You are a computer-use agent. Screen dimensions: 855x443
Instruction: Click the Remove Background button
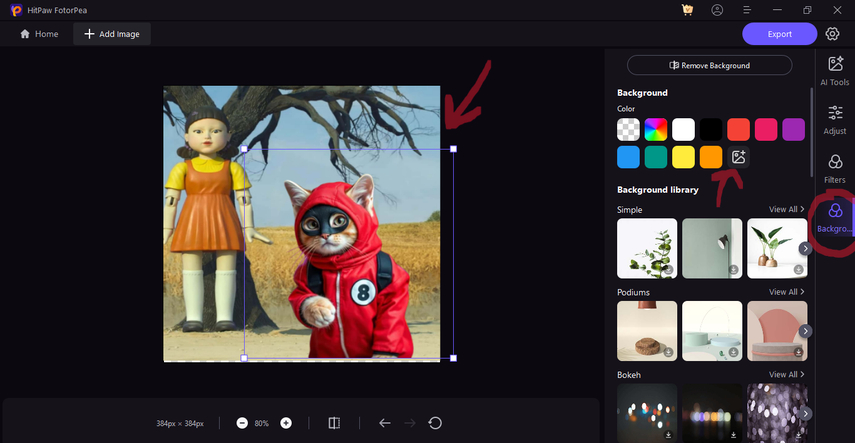(x=709, y=66)
